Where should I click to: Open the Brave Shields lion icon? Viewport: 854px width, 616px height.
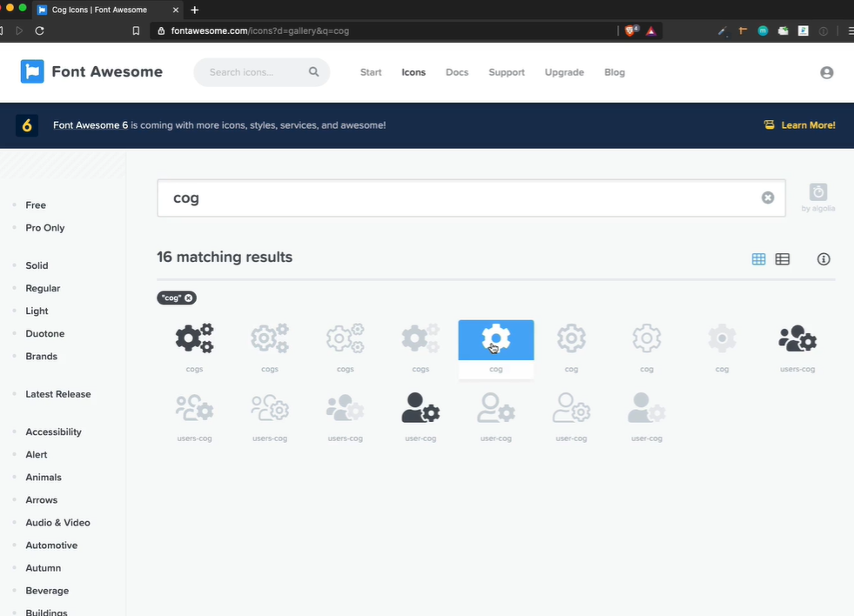630,31
